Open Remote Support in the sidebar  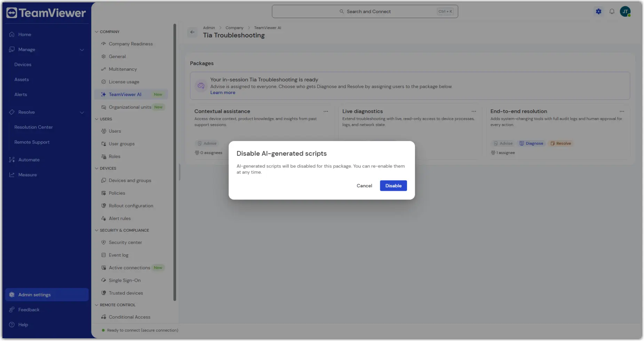[32, 142]
